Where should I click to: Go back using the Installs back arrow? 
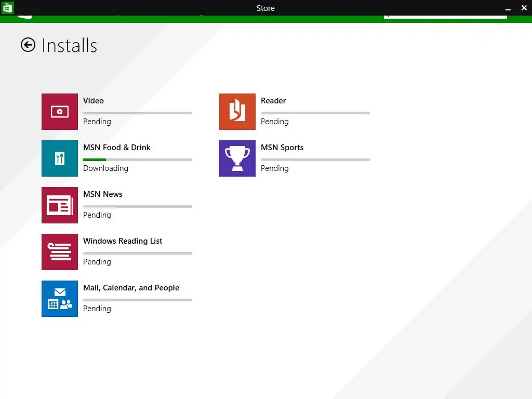[x=28, y=45]
